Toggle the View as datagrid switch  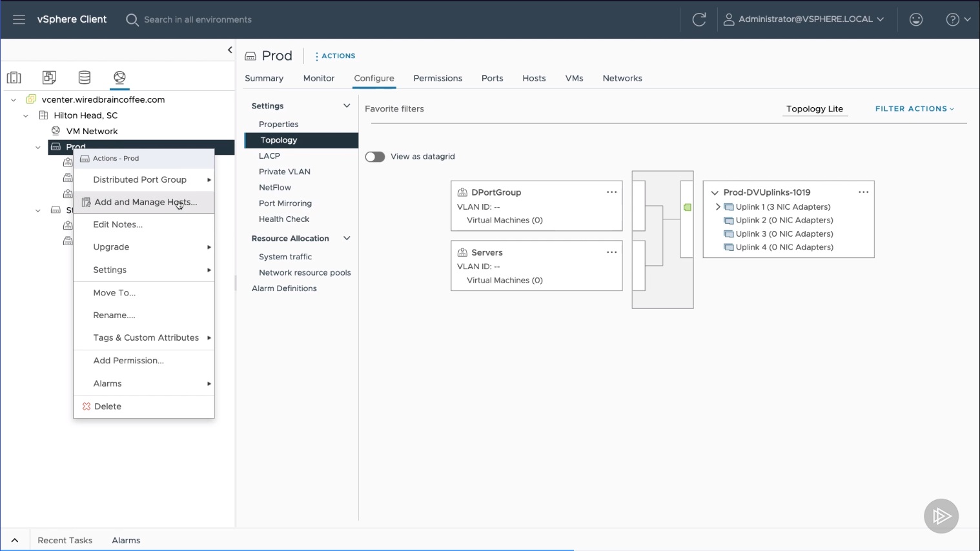tap(375, 157)
